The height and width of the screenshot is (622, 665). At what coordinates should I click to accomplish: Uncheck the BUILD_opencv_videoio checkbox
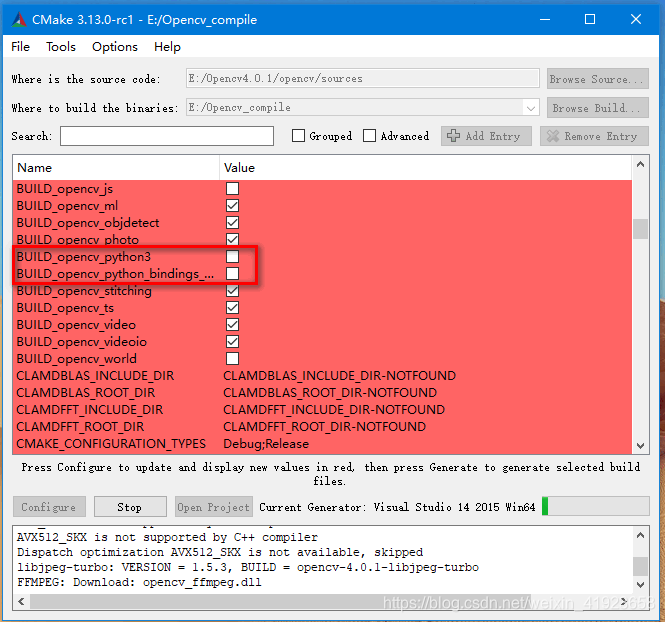coord(232,341)
